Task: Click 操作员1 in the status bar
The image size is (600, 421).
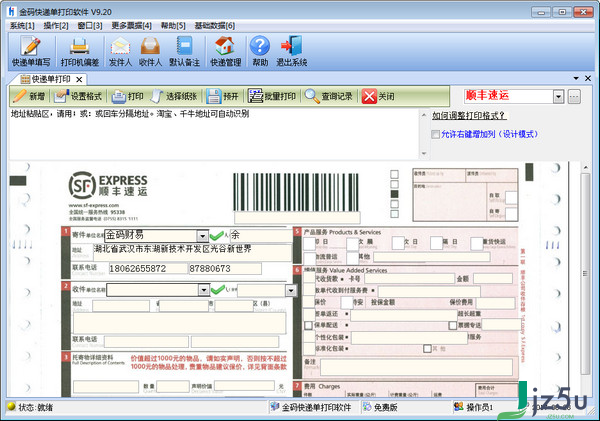Action: (x=474, y=407)
